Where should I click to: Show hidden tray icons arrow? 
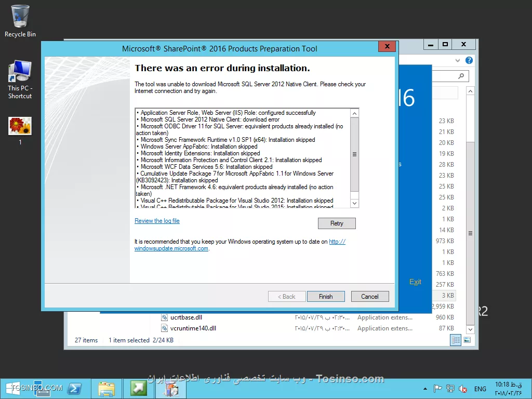click(x=425, y=389)
